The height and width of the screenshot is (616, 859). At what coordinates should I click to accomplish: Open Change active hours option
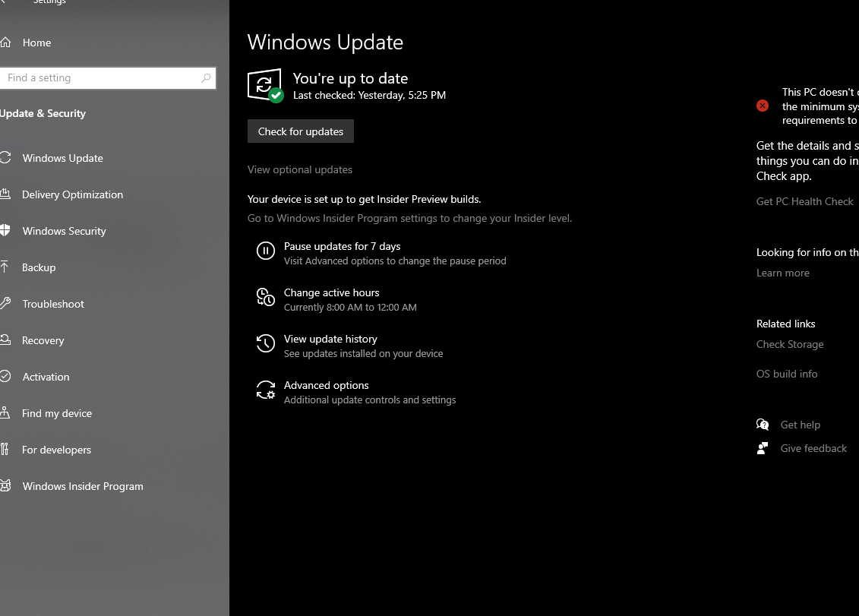(331, 292)
